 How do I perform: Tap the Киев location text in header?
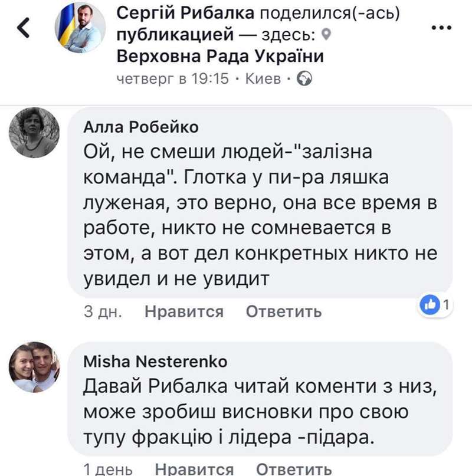[263, 78]
